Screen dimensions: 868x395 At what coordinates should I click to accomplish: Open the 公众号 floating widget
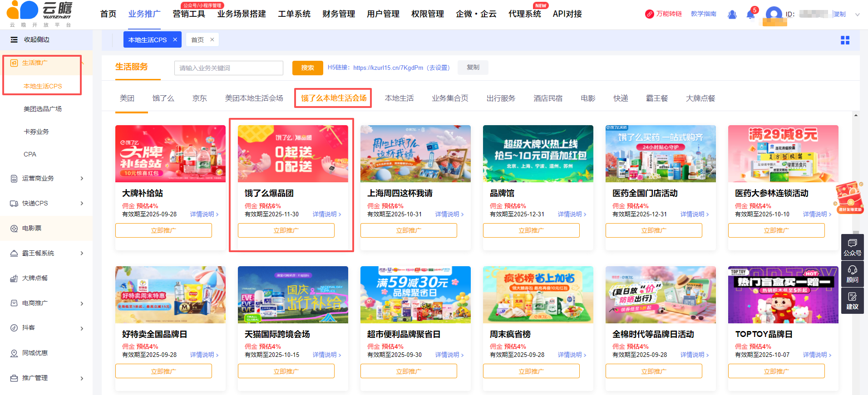click(x=852, y=248)
